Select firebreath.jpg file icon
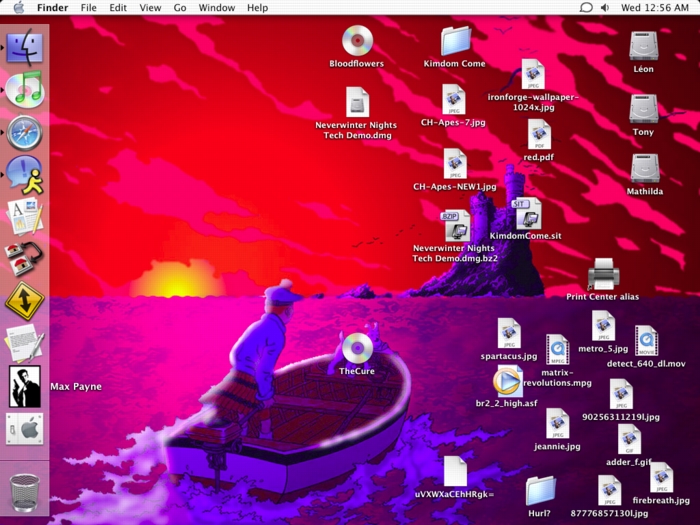 click(661, 477)
